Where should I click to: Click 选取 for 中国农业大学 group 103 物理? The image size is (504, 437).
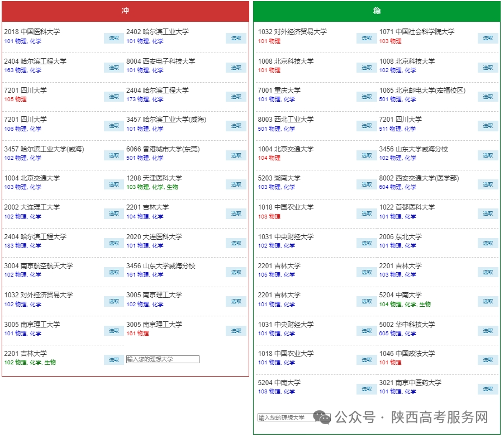coord(367,214)
